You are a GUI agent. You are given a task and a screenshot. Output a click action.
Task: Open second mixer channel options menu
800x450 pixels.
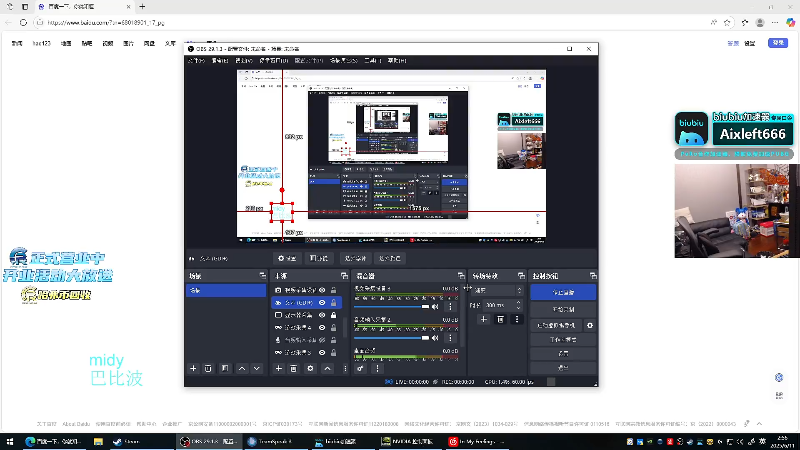pos(450,338)
